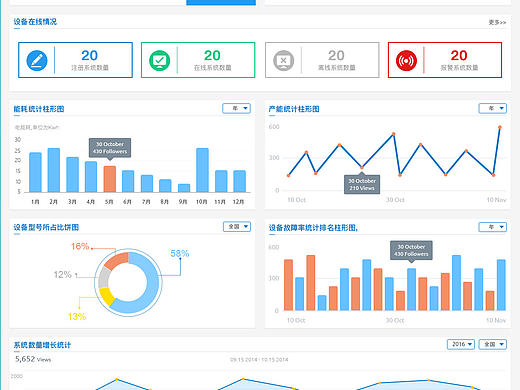Select the 报警系统数量 card

(445, 60)
